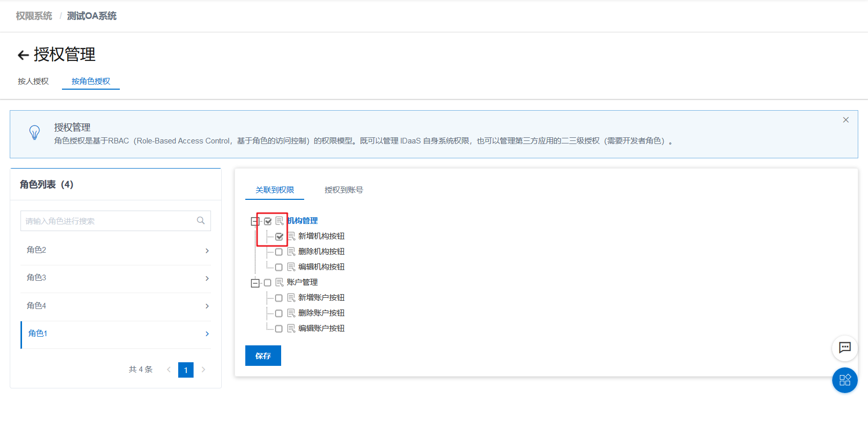Open the 测试OA系统 breadcrumb
The width and height of the screenshot is (868, 434).
[92, 16]
